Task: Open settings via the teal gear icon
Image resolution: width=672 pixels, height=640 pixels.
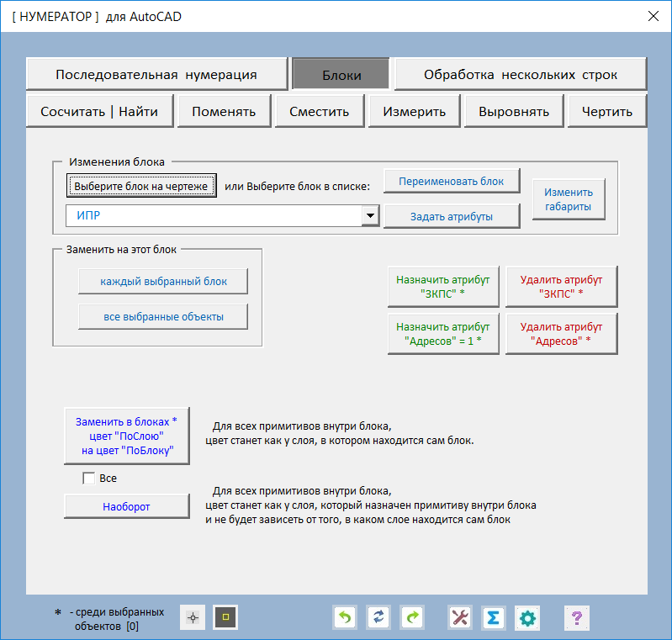Action: click(527, 617)
